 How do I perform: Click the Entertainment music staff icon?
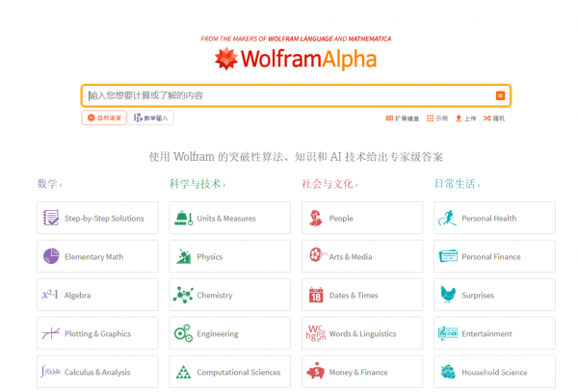(448, 333)
